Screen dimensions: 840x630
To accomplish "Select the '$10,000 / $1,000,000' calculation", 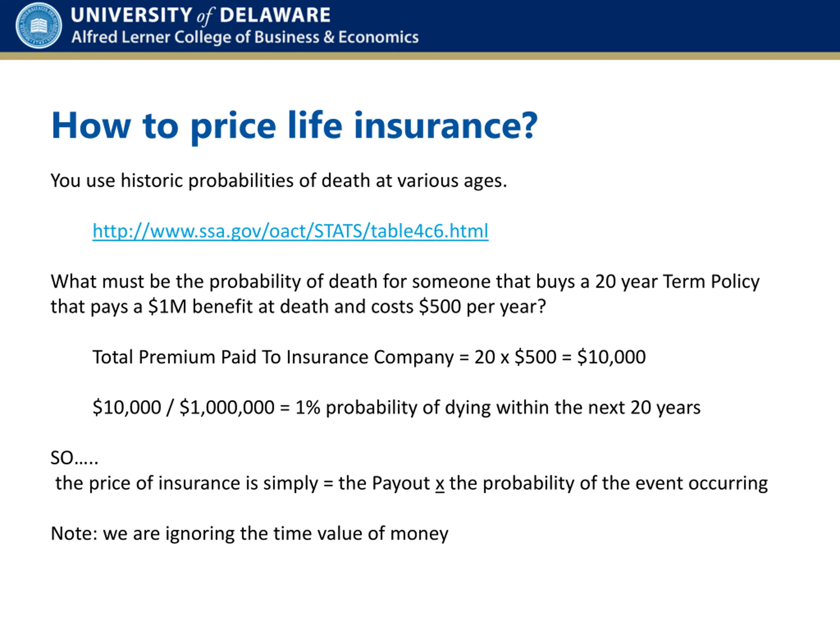I will point(183,408).
